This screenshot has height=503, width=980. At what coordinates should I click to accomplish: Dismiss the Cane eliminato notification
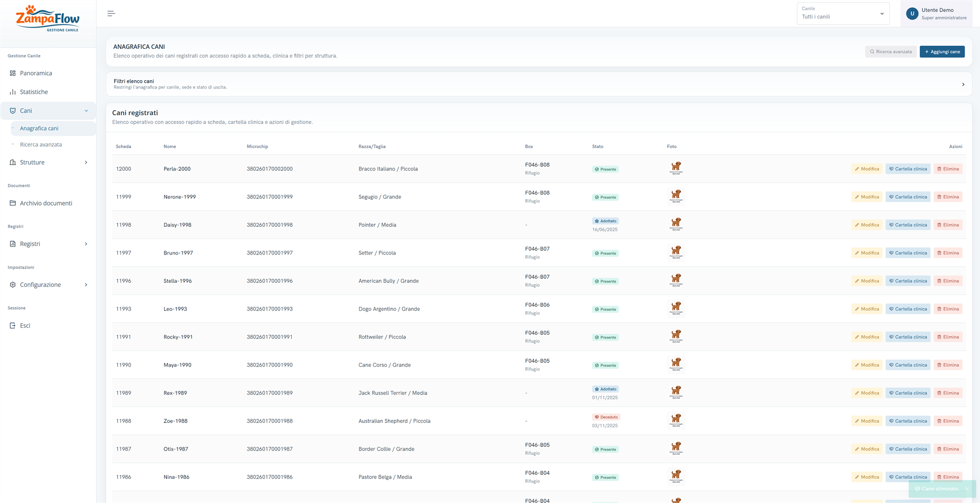pyautogui.click(x=967, y=489)
